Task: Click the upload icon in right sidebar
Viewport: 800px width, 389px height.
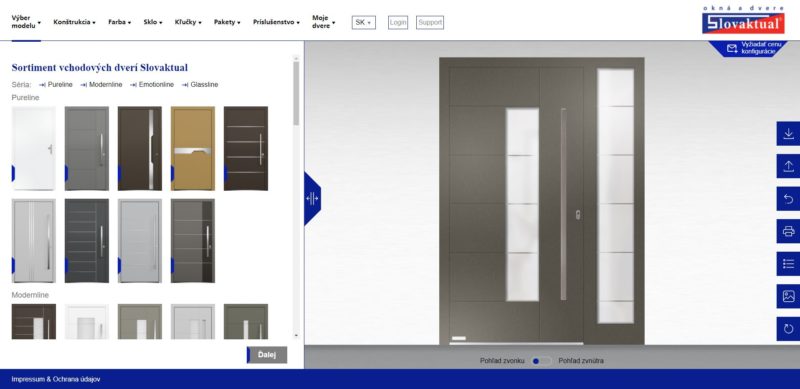Action: 788,166
